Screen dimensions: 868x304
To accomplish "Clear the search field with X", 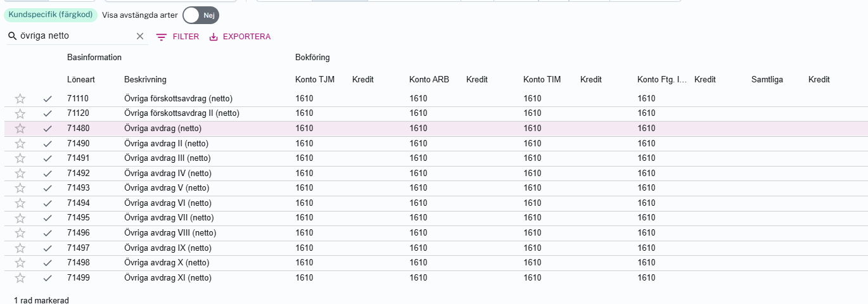I will [x=140, y=37].
